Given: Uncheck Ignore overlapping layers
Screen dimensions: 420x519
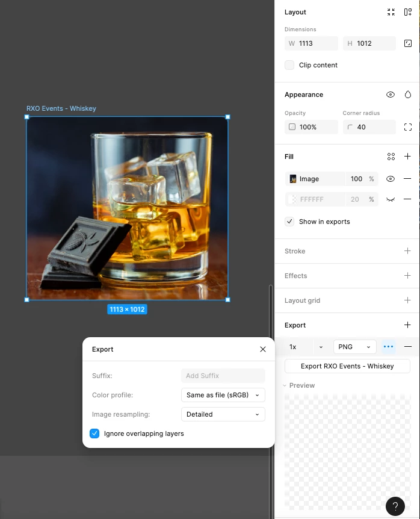Looking at the screenshot, I should coord(94,434).
